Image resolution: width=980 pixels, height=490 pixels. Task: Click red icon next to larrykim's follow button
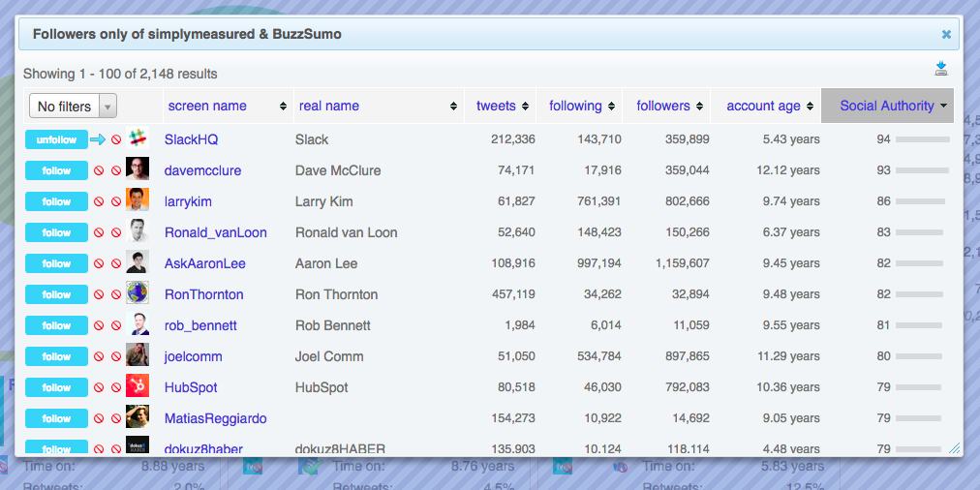tap(99, 201)
